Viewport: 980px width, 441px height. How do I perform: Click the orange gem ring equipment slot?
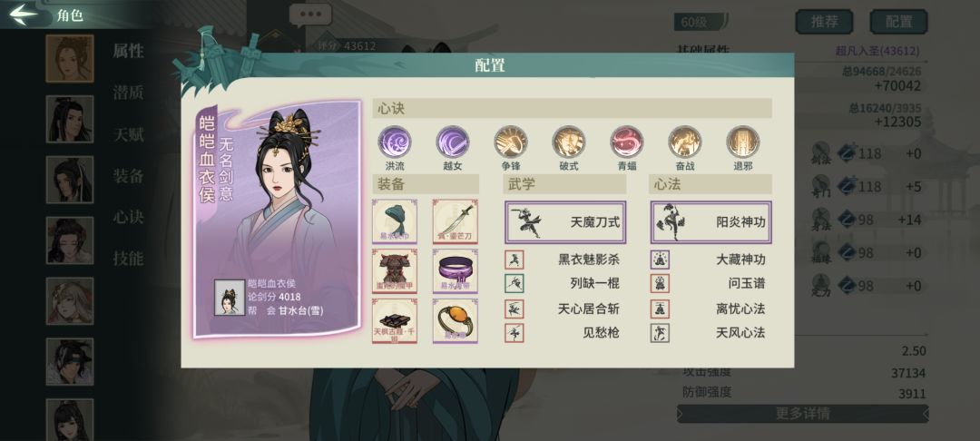tap(455, 320)
